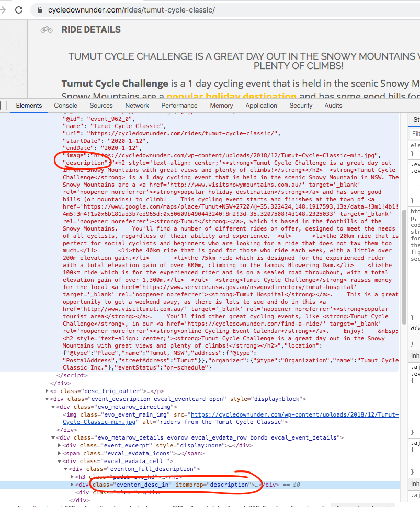Click the browser forward arrow
The width and height of the screenshot is (420, 507).
[3, 10]
